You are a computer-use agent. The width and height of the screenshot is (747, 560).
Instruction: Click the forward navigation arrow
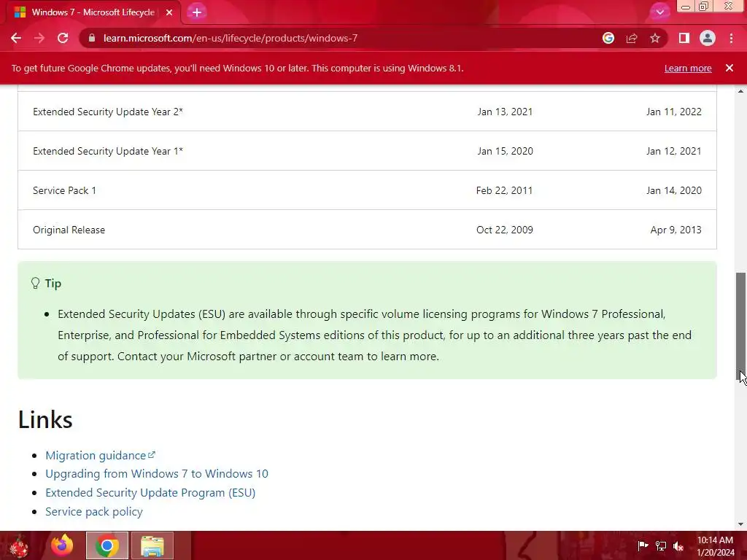39,38
